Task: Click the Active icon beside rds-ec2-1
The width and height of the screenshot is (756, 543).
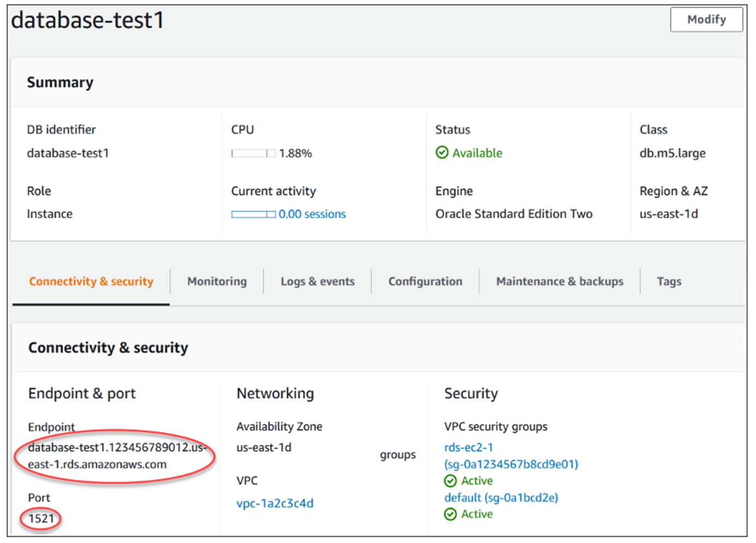Action: [450, 481]
